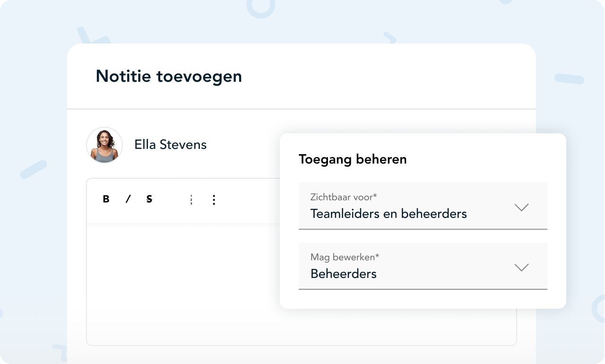The height and width of the screenshot is (364, 605).
Task: Apply italic style with the slash icon
Action: 128,199
